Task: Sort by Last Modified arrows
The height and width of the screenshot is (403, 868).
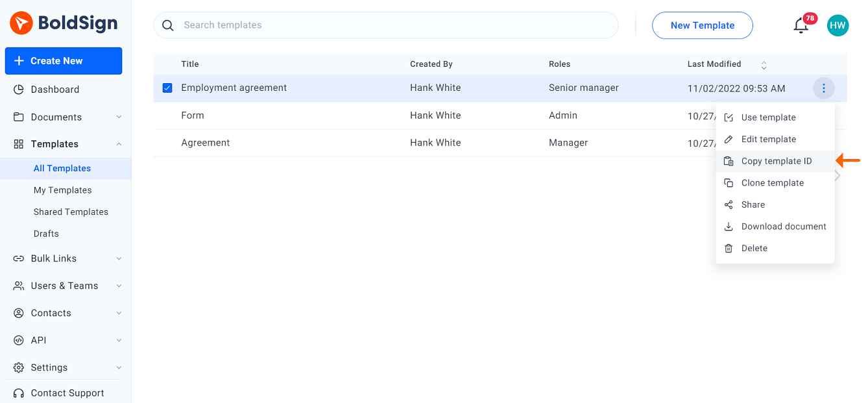Action: click(x=764, y=65)
